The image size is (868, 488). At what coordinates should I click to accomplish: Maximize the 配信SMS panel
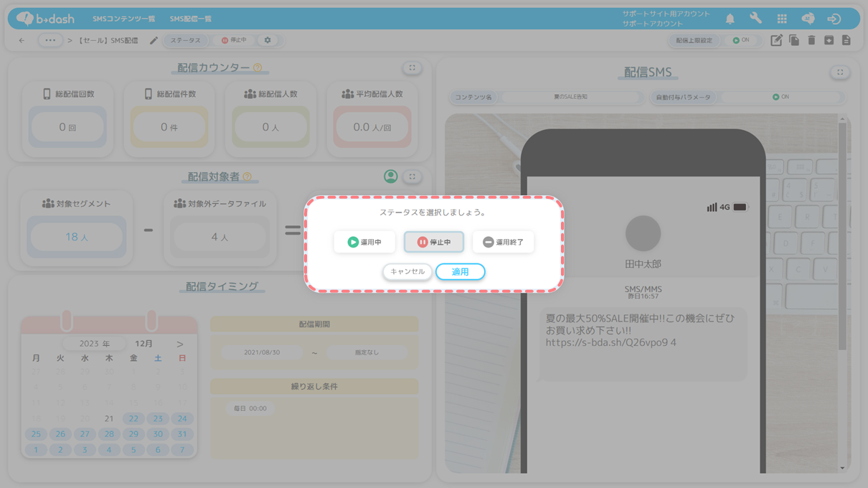point(840,72)
